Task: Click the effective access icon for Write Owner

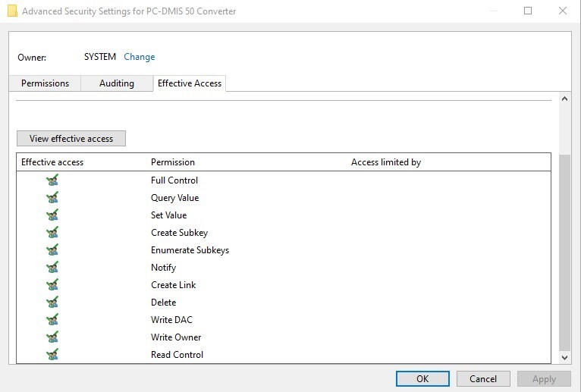Action: [52, 337]
